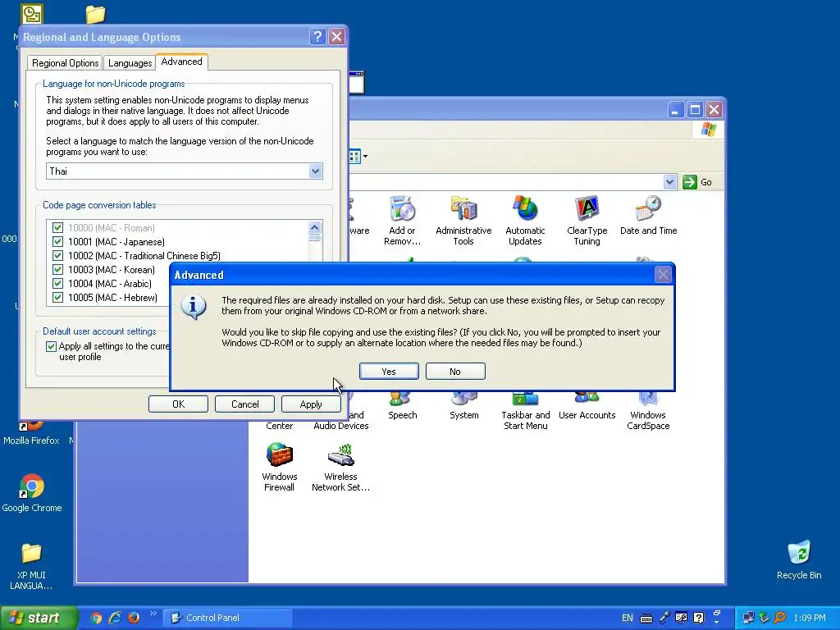Click the orange magnifier tray icon
Screen dimensions: 840x630
click(780, 618)
